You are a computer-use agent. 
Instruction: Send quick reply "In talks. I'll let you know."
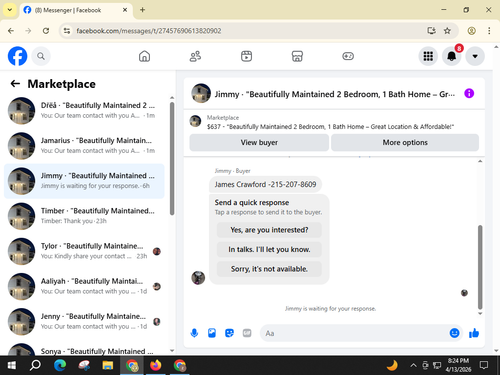tap(269, 249)
